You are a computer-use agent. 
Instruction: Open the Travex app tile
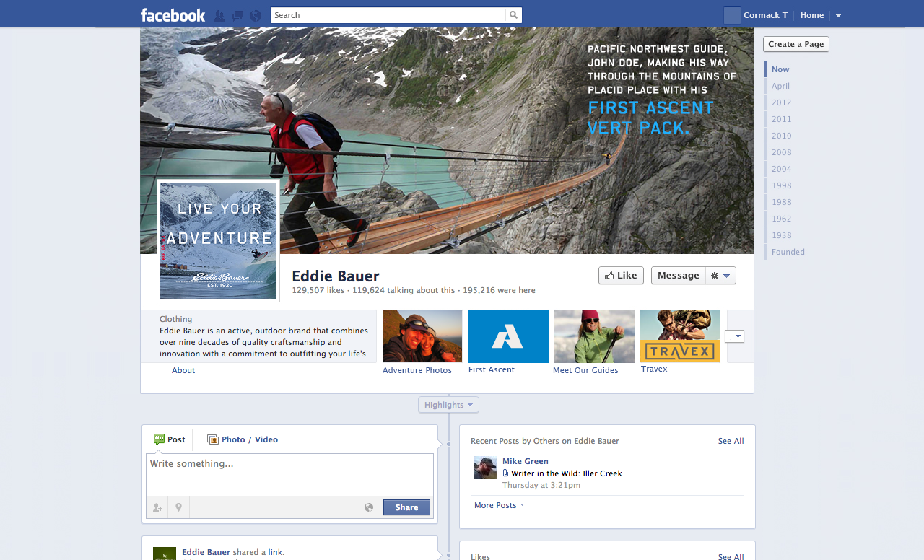[680, 336]
